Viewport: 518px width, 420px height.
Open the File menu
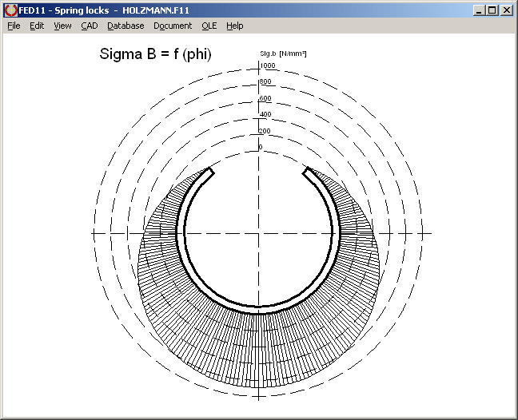tap(14, 26)
